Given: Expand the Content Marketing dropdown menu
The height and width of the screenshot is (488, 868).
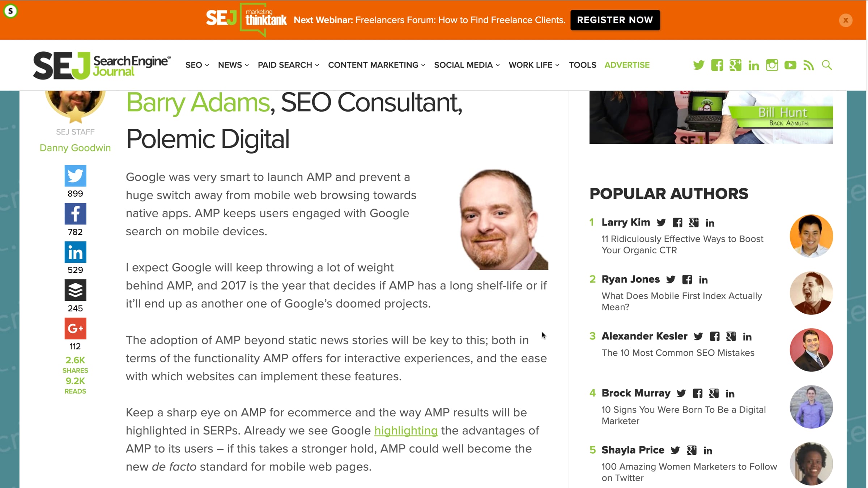Looking at the screenshot, I should [x=376, y=65].
